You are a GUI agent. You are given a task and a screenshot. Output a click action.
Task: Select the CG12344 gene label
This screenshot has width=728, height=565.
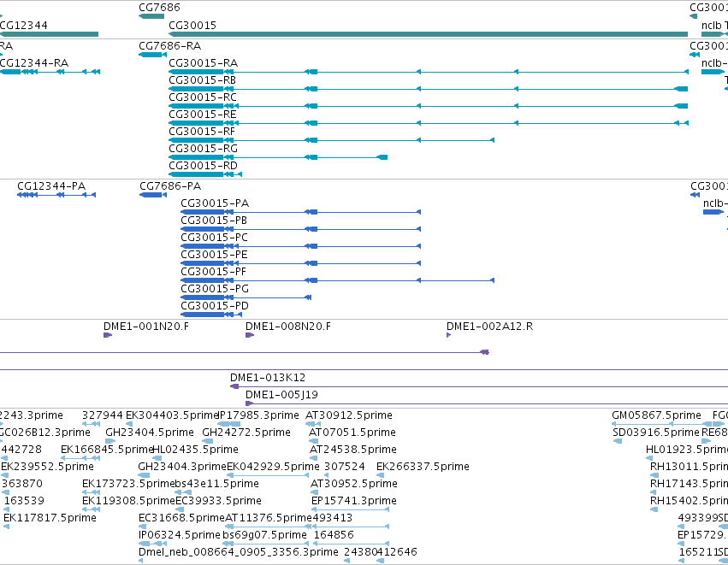click(x=23, y=26)
